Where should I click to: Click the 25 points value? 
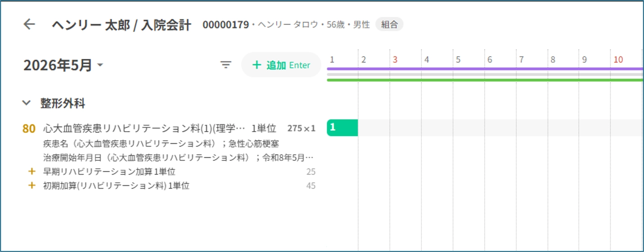click(311, 172)
